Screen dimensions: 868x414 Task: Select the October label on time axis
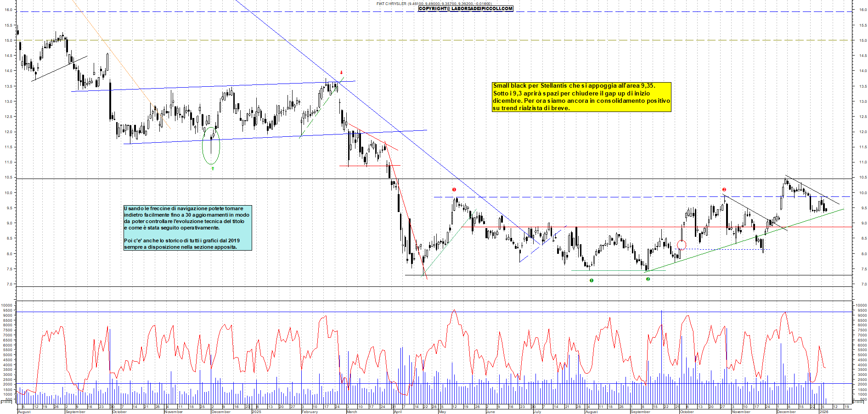click(119, 412)
